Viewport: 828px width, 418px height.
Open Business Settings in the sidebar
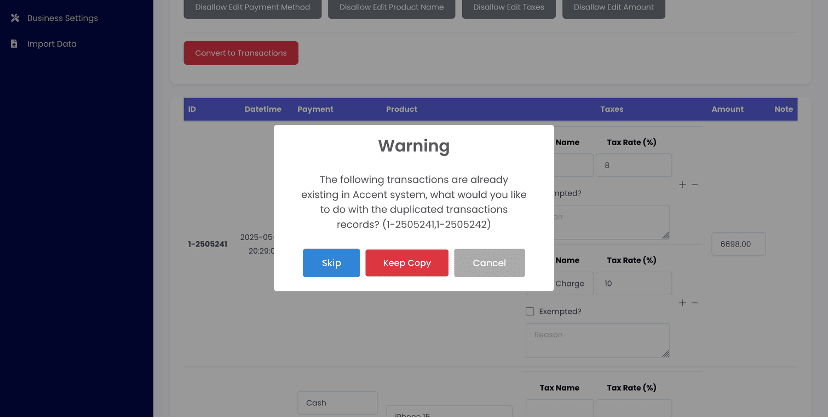(62, 18)
